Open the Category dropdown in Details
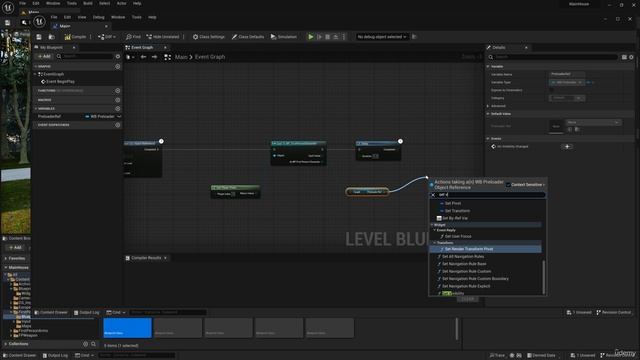 [567, 98]
